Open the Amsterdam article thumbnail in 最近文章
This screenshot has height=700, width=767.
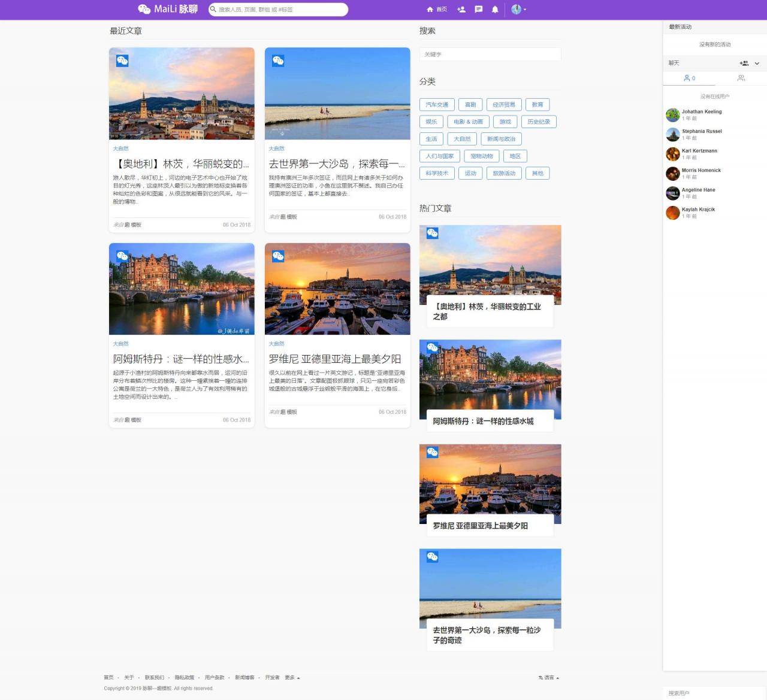tap(182, 289)
